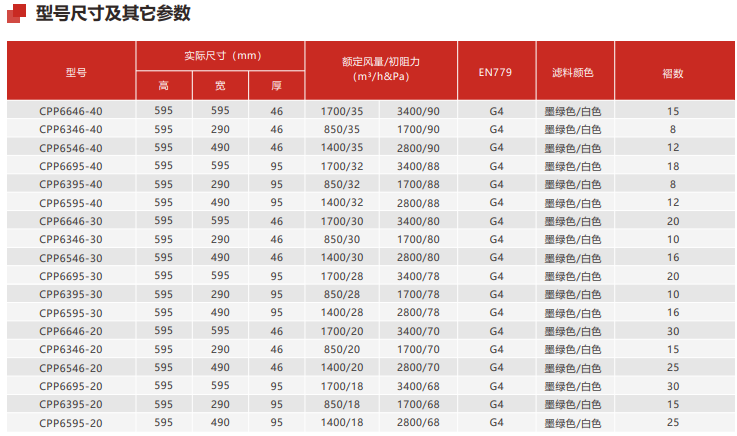
Task: Click the red square icon beside the title
Action: tap(17, 14)
